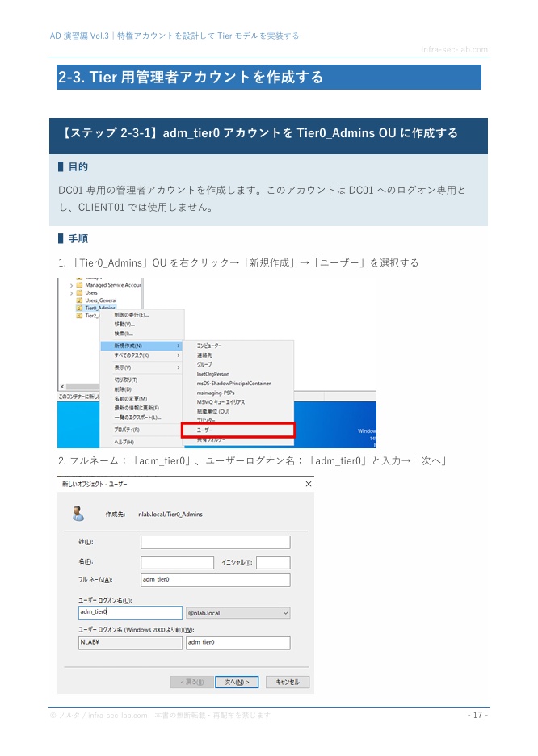The image size is (538, 756).
Task: Click the ユーザー ログオン名(U) input field
Action: (130, 612)
